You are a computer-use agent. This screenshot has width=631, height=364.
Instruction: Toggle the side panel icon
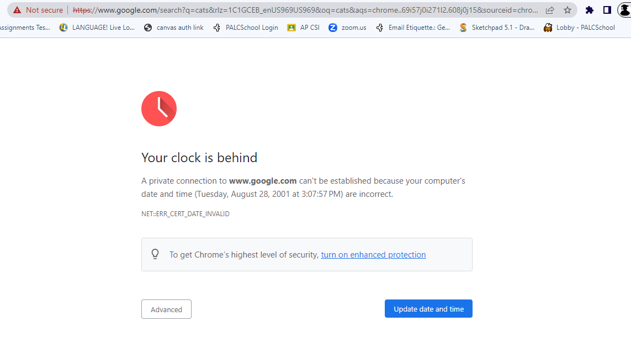[607, 10]
